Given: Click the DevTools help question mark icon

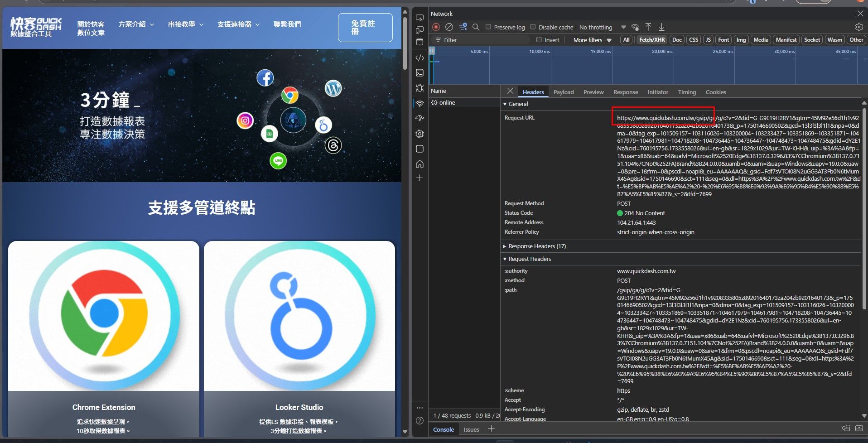Looking at the screenshot, I should 420,421.
